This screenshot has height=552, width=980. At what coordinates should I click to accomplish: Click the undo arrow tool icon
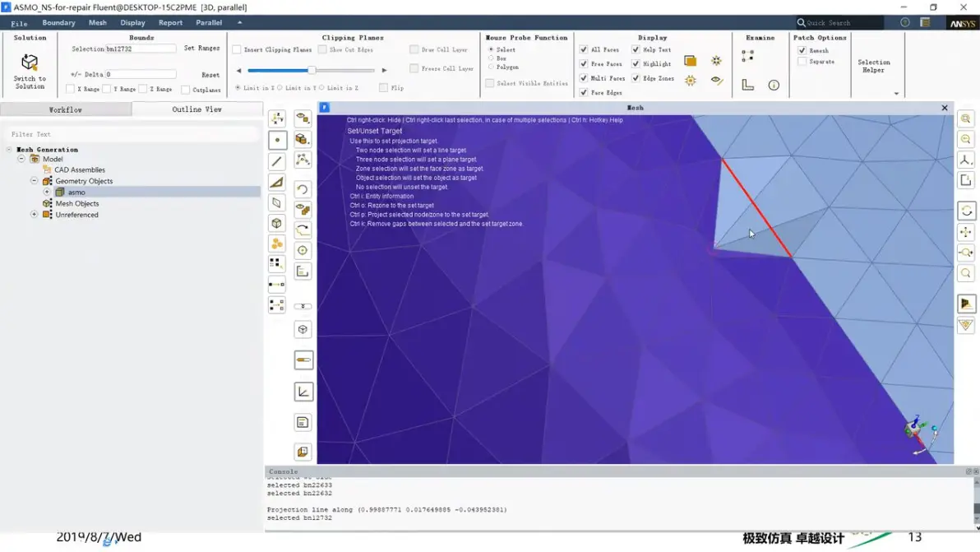tap(303, 188)
